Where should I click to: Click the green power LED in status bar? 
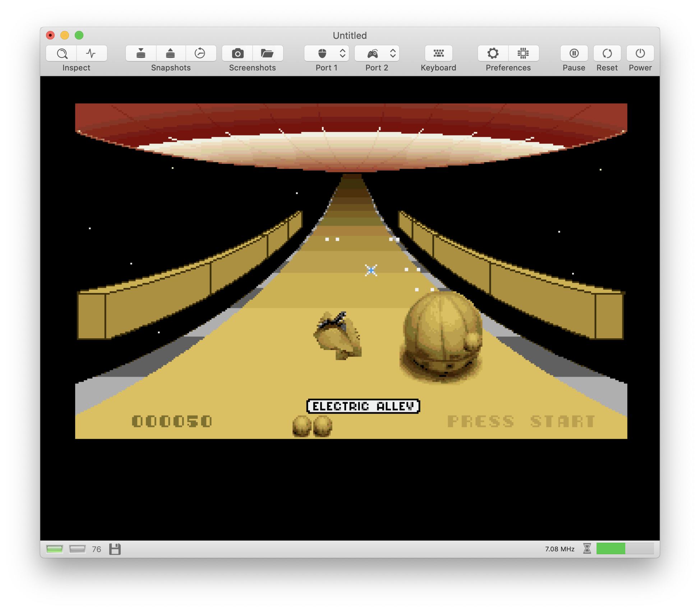point(55,549)
